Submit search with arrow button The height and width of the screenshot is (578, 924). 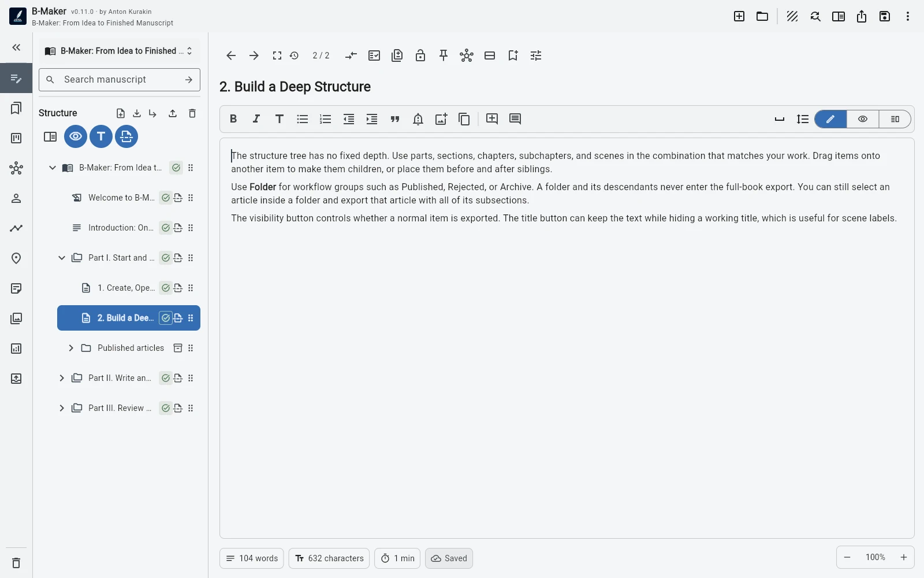pos(189,80)
